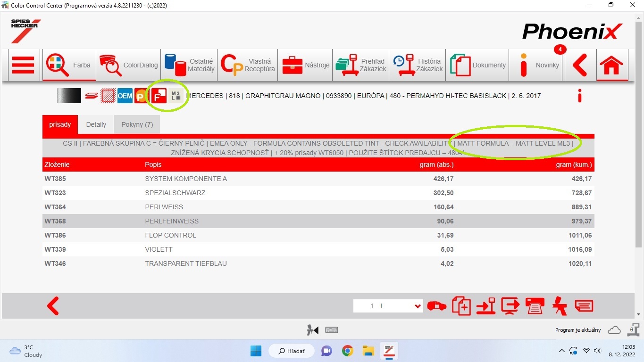Open Novinky news with 4 notifications
644x362 pixels.
point(537,65)
